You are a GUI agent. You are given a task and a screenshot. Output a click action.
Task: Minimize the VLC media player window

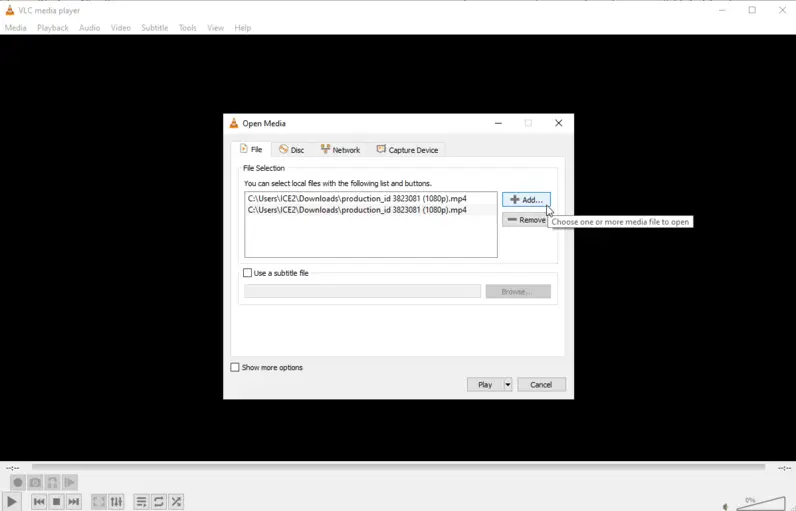[x=722, y=10]
